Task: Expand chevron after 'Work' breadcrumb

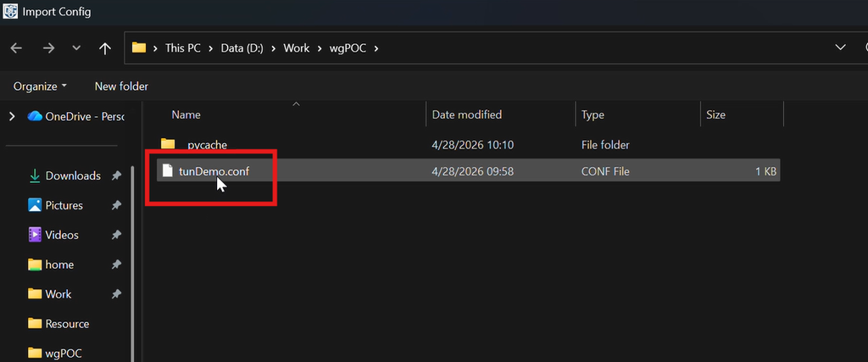Action: [x=320, y=48]
